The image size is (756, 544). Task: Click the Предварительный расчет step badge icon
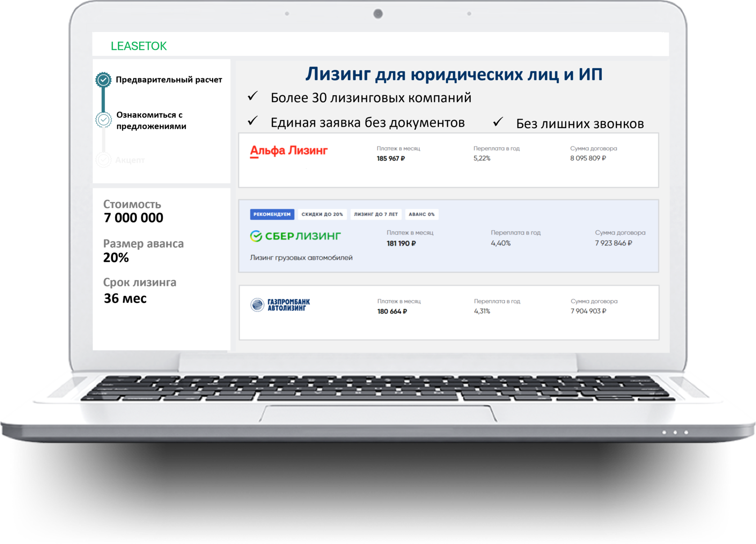point(103,80)
